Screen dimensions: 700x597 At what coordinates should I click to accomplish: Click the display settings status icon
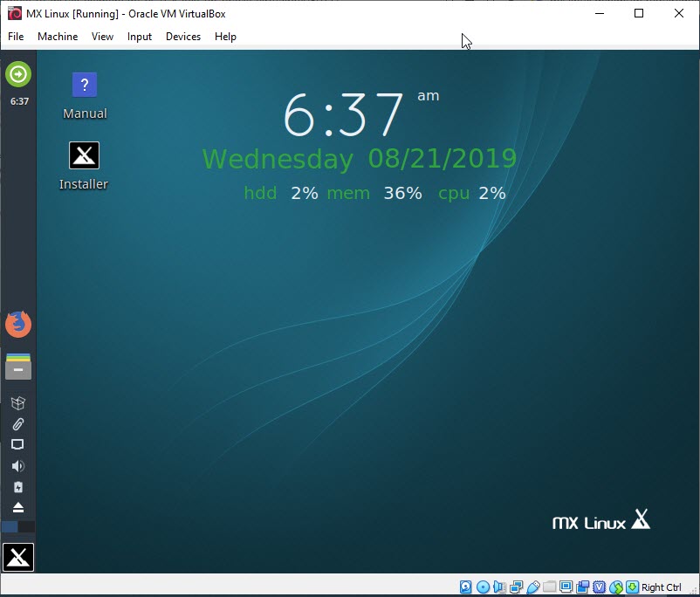click(566, 587)
